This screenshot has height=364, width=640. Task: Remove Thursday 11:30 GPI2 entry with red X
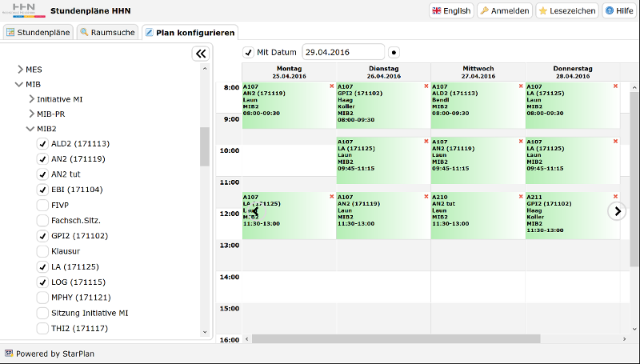615,196
